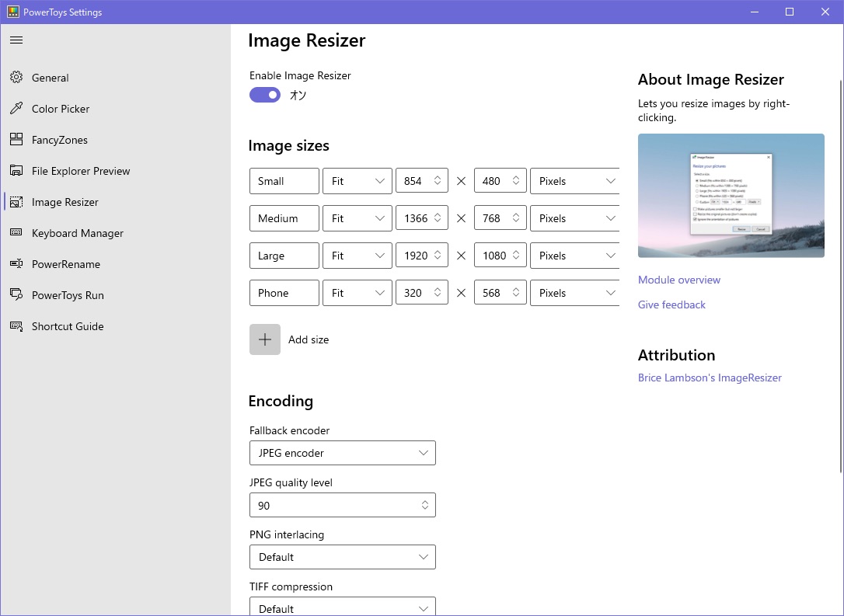Minimize the PowerToys Settings window
Image resolution: width=844 pixels, height=616 pixels.
coord(755,12)
